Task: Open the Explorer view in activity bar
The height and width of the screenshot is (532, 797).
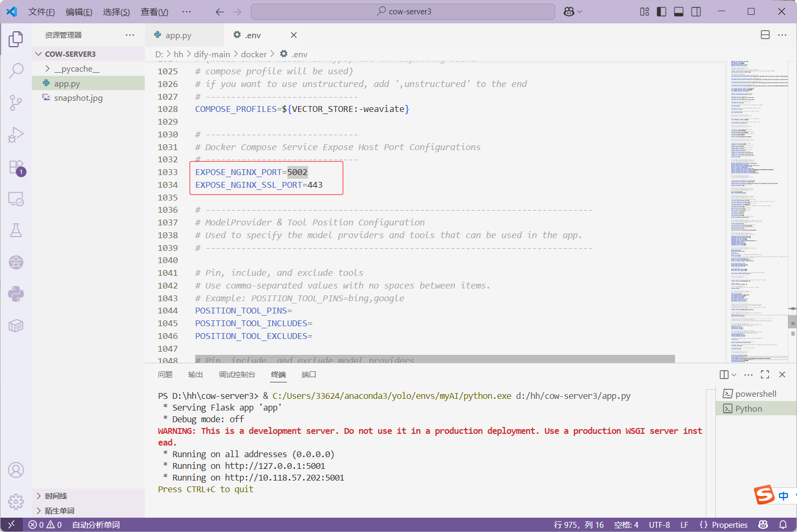Action: coord(16,39)
